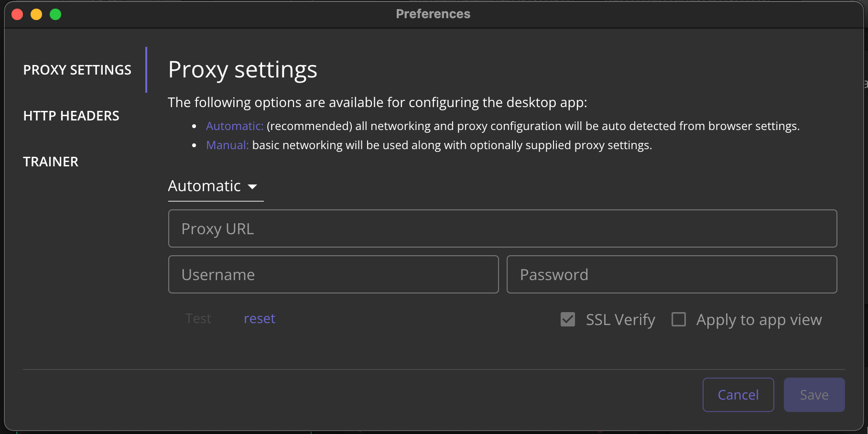The width and height of the screenshot is (868, 434).
Task: Uncheck the SSL Verify checkbox
Action: 568,319
